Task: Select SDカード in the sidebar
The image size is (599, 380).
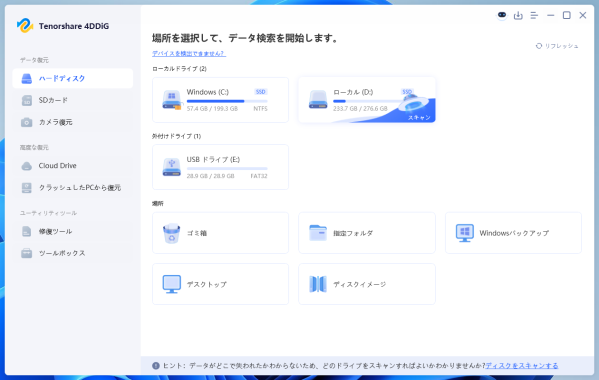Action: pyautogui.click(x=73, y=100)
